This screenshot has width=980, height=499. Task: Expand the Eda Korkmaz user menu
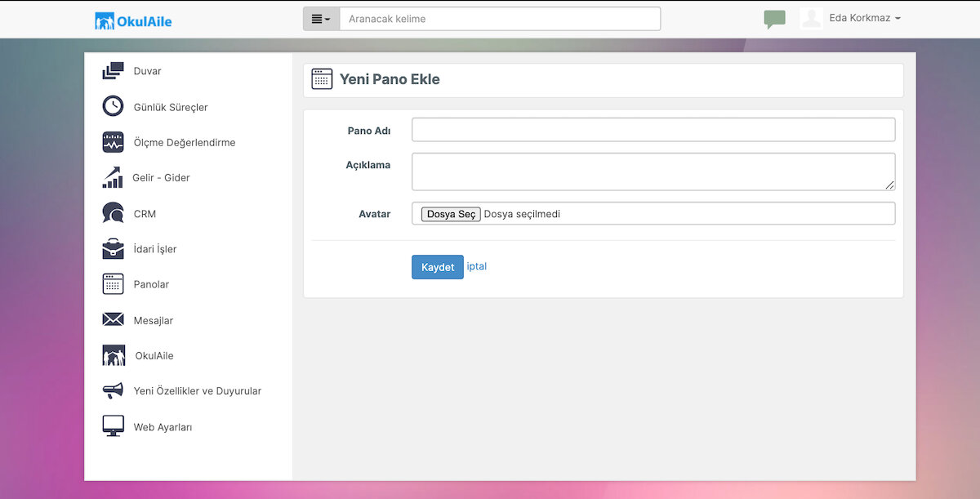(x=865, y=19)
